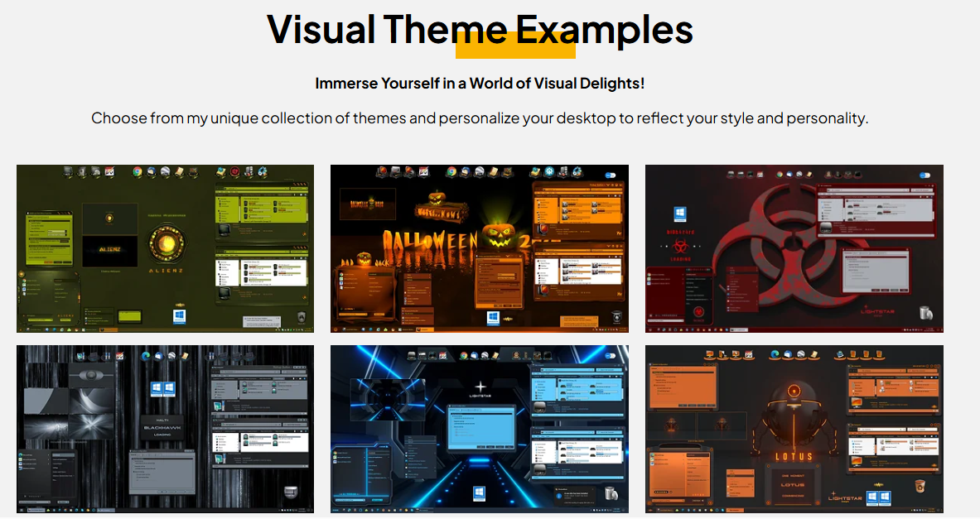This screenshot has width=980, height=519.
Task: Click the Chrome icon in the Halloween theme dock
Action: coord(451,172)
